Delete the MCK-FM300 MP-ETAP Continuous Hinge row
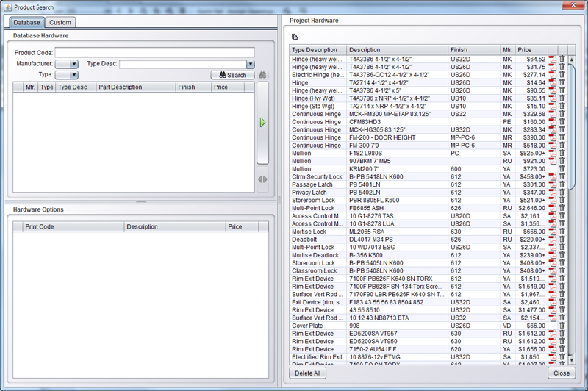The width and height of the screenshot is (588, 391). click(x=562, y=114)
